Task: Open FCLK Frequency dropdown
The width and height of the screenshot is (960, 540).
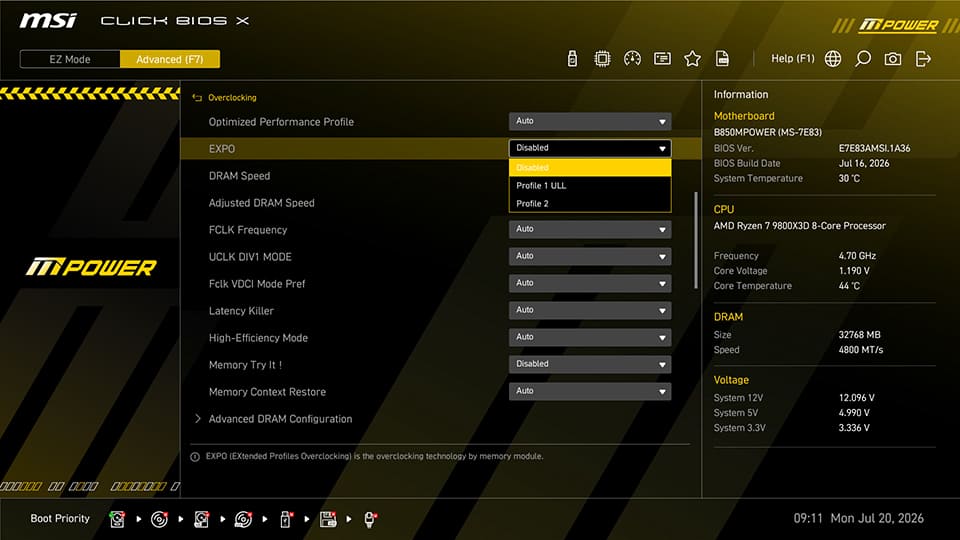Action: point(590,229)
